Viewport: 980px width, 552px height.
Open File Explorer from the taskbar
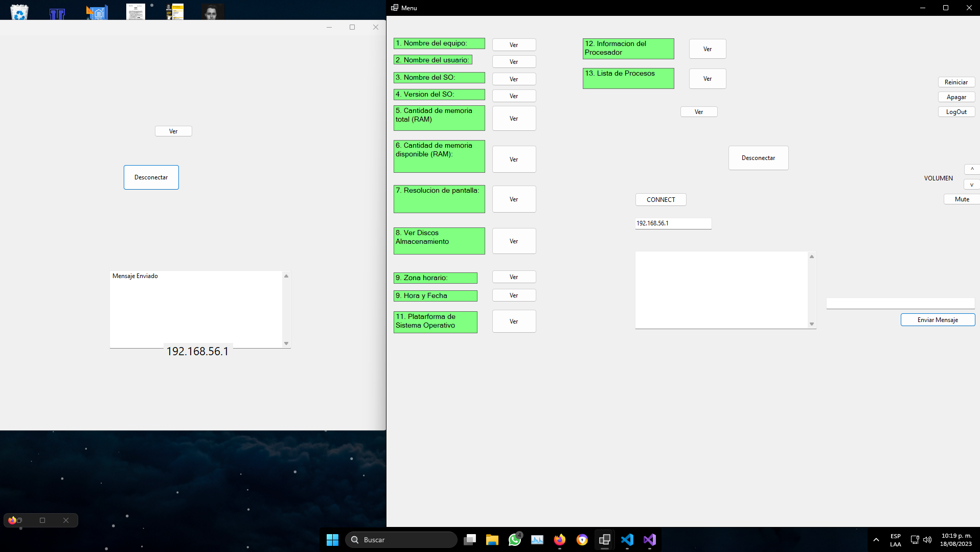492,540
